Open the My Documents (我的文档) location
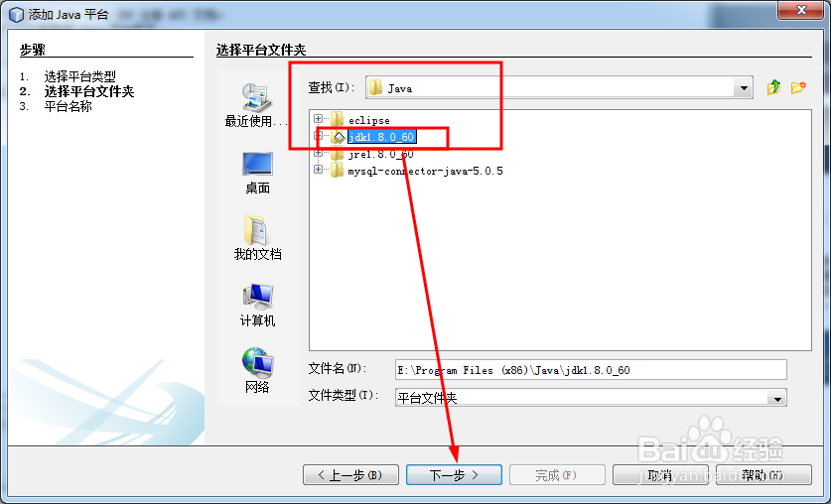The image size is (831, 504). coord(257,238)
